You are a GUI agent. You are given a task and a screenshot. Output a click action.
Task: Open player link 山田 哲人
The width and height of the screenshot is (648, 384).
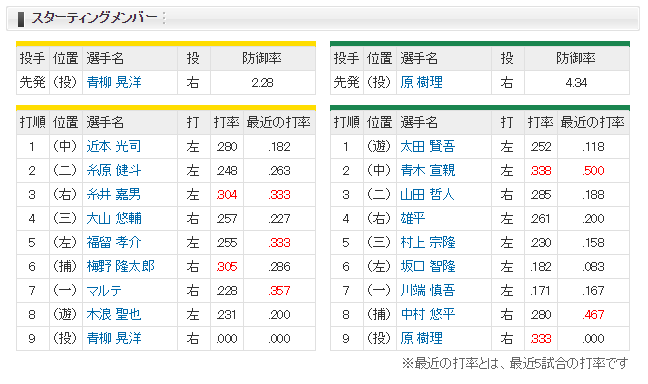pos(427,194)
